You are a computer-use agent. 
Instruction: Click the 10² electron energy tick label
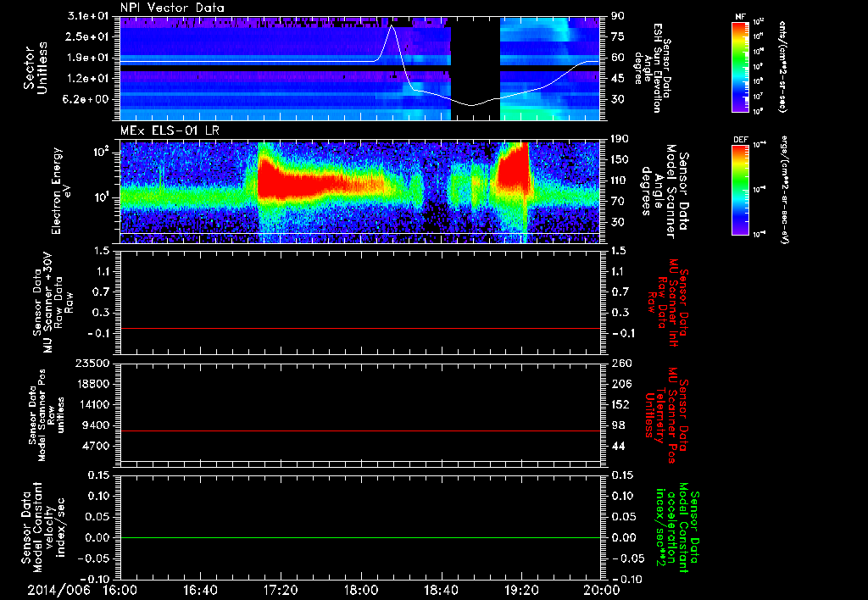tap(100, 153)
